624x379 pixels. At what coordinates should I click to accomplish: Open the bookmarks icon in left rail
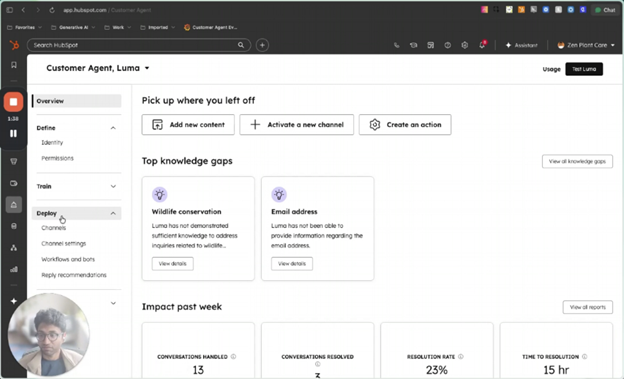[x=14, y=65]
